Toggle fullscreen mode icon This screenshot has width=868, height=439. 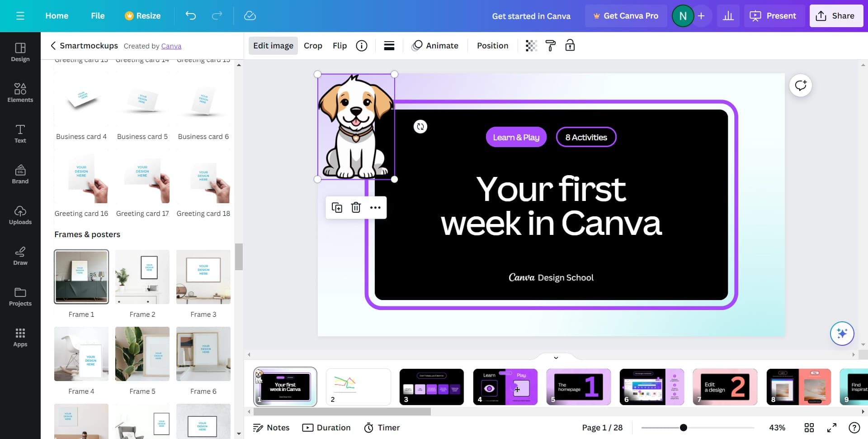[831, 428]
